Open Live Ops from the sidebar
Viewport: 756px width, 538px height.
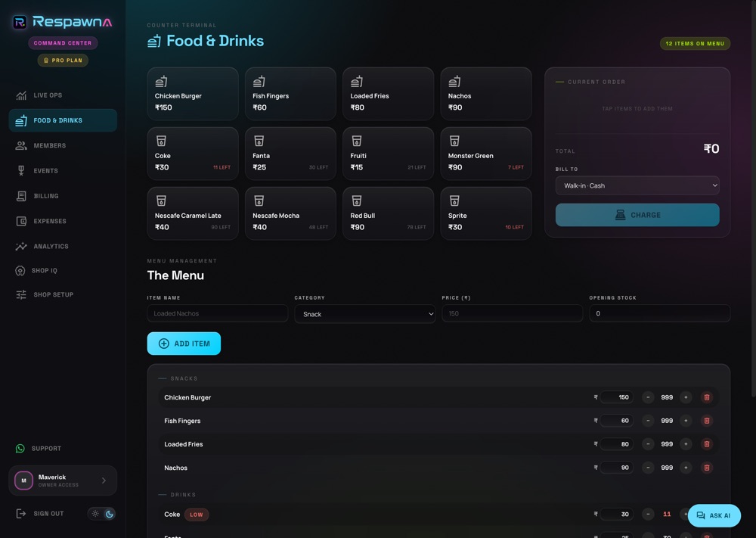[63, 95]
